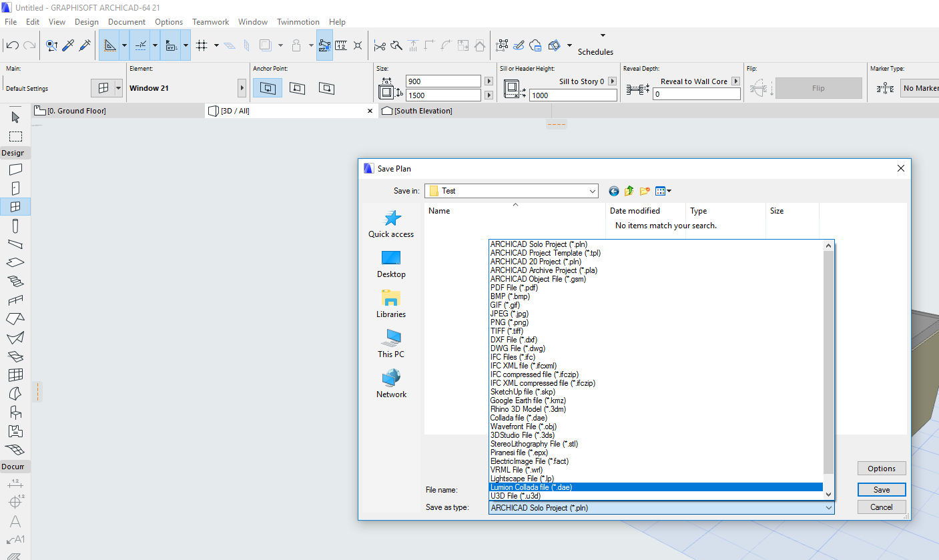The width and height of the screenshot is (939, 560).
Task: Expand the Reveal to Wall Core flyout
Action: click(x=736, y=81)
